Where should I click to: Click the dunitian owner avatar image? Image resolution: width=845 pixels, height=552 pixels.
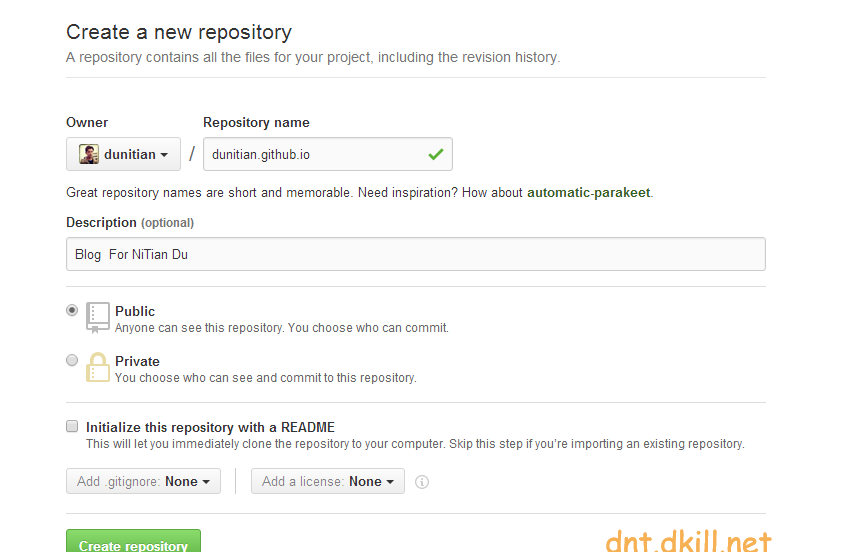coord(88,154)
